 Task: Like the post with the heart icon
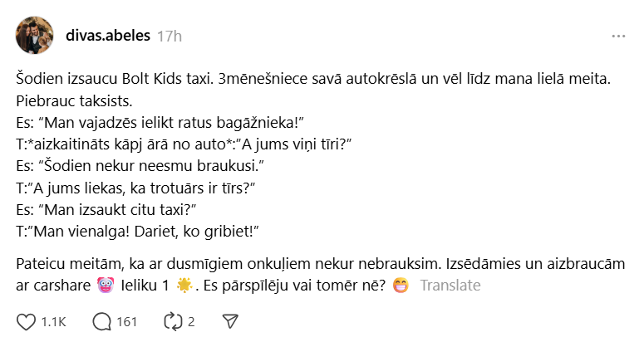coord(27,321)
